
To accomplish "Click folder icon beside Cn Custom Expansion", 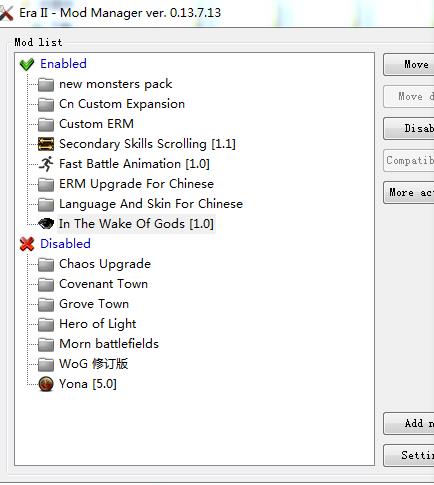I will click(x=46, y=104).
